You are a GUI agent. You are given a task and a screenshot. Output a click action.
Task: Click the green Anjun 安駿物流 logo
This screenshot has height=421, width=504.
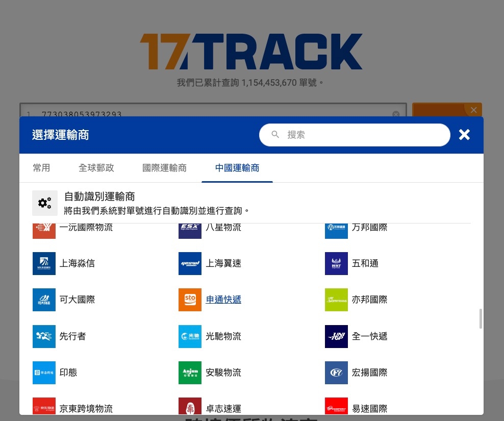[190, 373]
